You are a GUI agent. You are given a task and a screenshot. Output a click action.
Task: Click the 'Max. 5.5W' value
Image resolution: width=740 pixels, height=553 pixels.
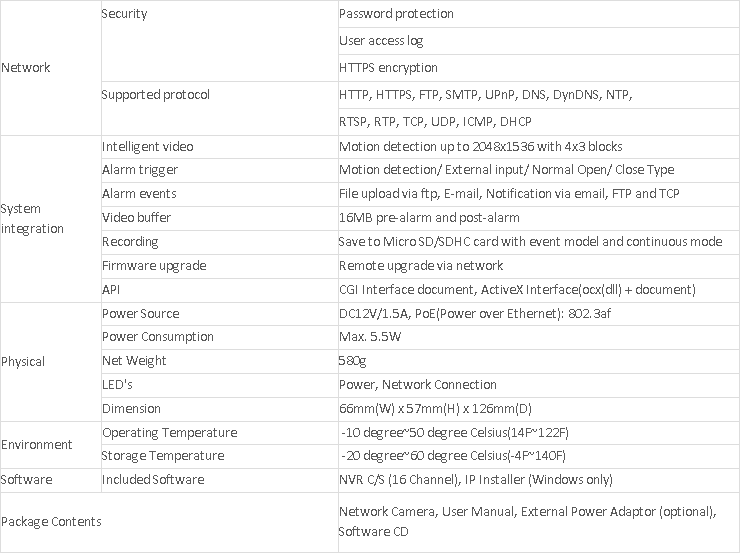[369, 337]
